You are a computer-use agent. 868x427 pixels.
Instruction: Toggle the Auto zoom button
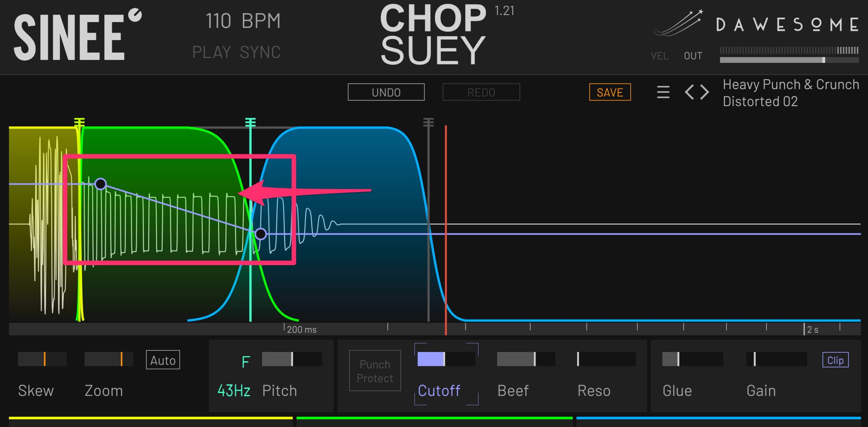163,360
